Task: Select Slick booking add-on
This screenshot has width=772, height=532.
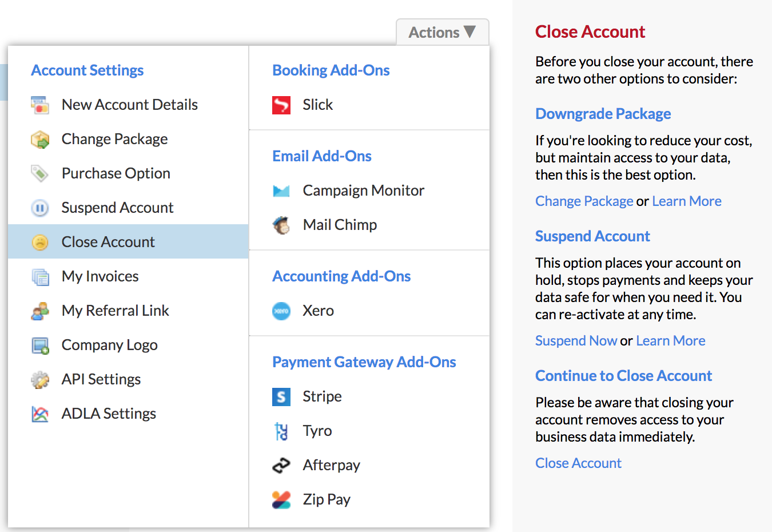Action: [x=369, y=105]
